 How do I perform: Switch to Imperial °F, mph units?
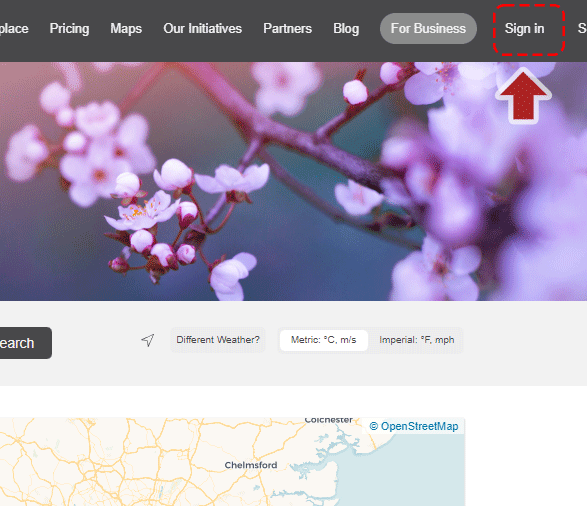coord(417,340)
